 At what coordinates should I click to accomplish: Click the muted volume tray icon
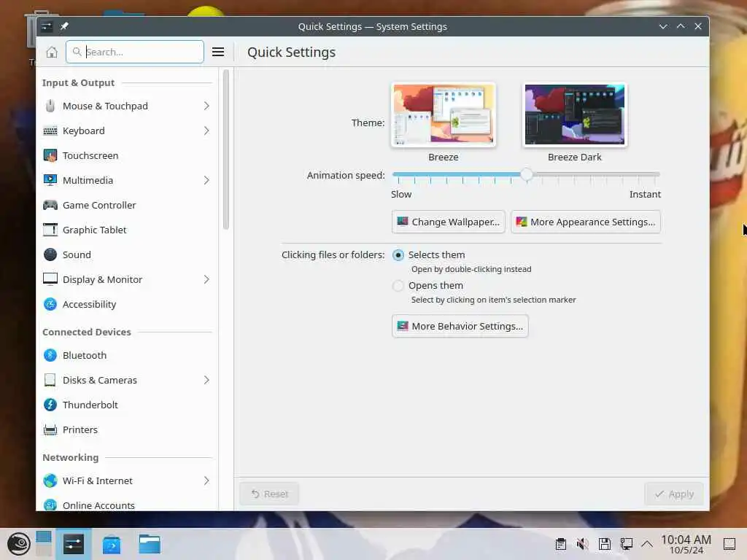point(582,544)
